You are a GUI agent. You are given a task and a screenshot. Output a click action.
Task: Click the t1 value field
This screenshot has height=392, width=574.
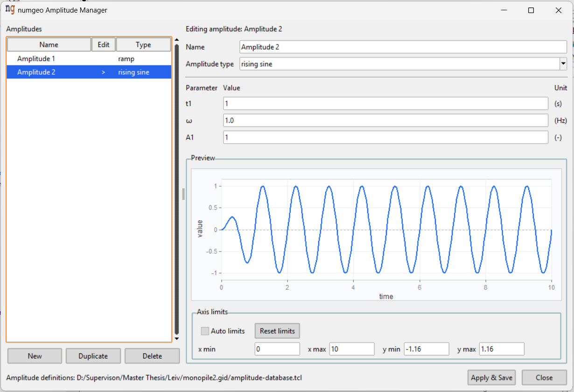tap(385, 104)
